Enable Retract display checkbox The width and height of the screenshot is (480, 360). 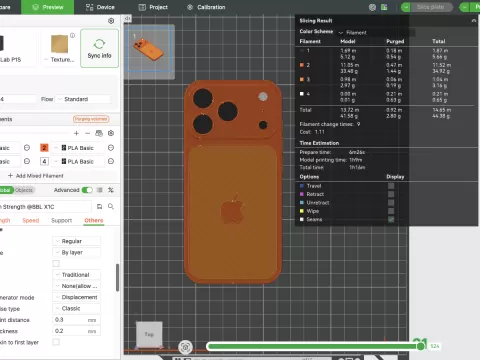pos(391,194)
